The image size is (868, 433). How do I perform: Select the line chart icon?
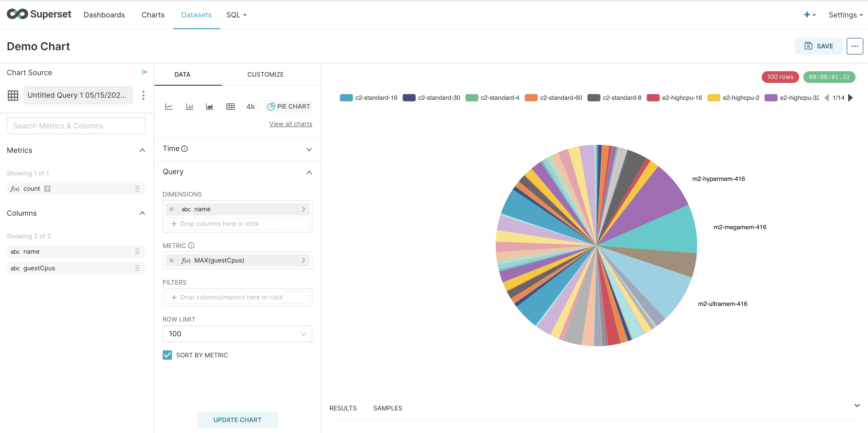pyautogui.click(x=169, y=107)
